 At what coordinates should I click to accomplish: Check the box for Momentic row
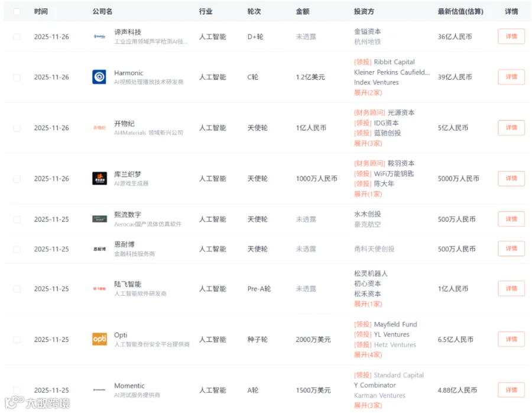pyautogui.click(x=17, y=391)
